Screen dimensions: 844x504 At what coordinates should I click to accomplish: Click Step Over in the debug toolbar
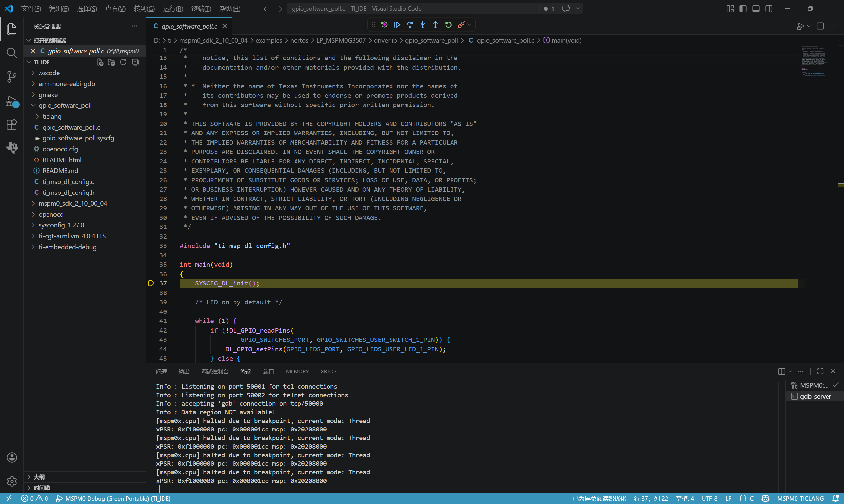[410, 25]
